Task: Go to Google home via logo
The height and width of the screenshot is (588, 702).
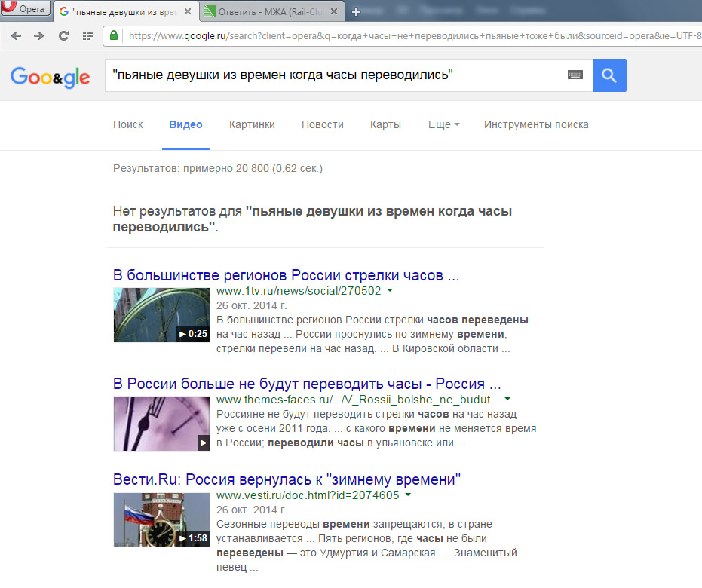Action: (x=50, y=76)
